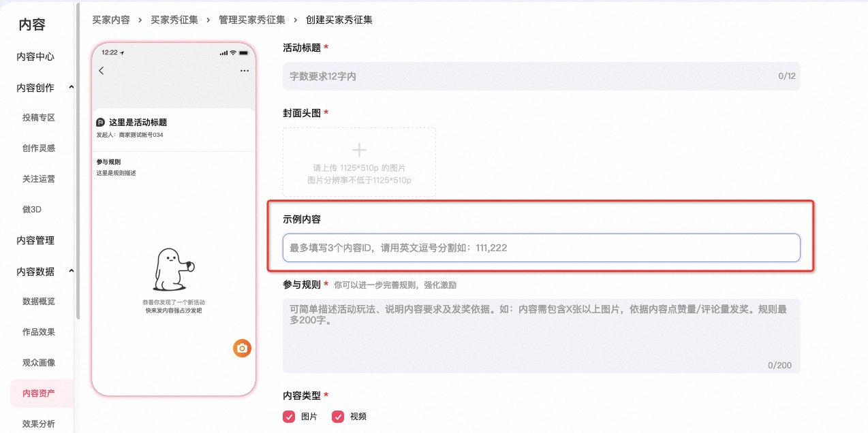
Task: Tap the back arrow in phone preview
Action: click(102, 71)
